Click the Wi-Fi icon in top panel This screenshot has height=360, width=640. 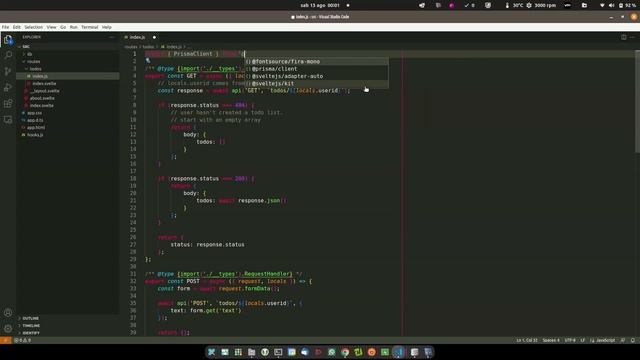click(602, 5)
